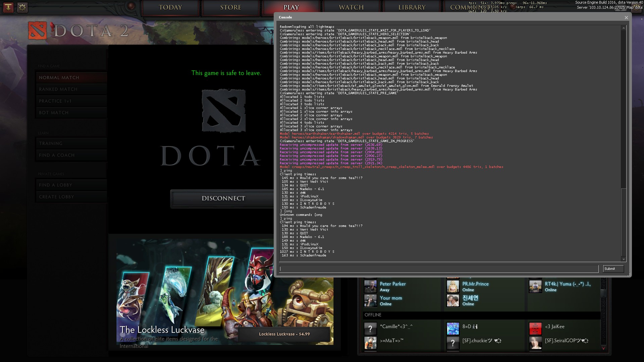Click the 8=D friend's blue avatar

[x=453, y=329]
